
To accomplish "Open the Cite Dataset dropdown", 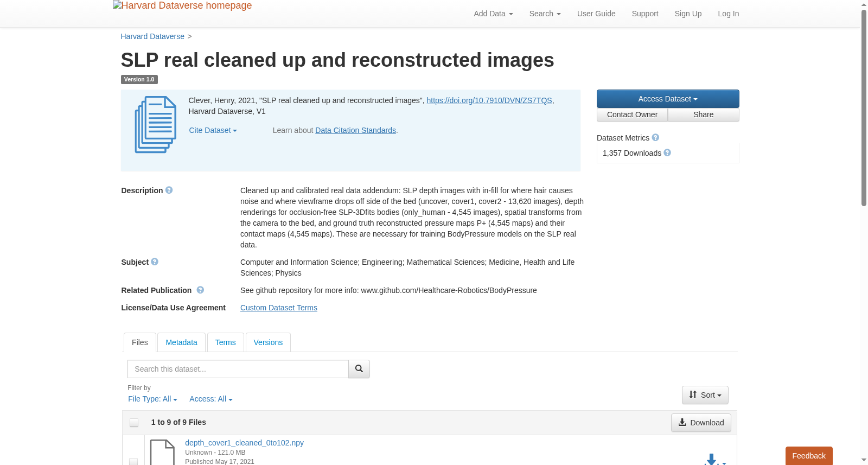I will pyautogui.click(x=213, y=130).
